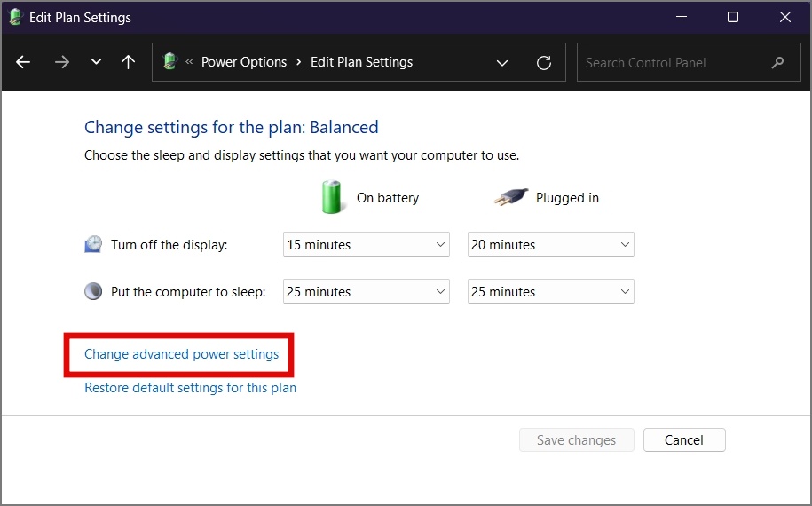Image resolution: width=812 pixels, height=506 pixels.
Task: Click the Edit Plan Settings breadcrumb
Action: point(361,62)
